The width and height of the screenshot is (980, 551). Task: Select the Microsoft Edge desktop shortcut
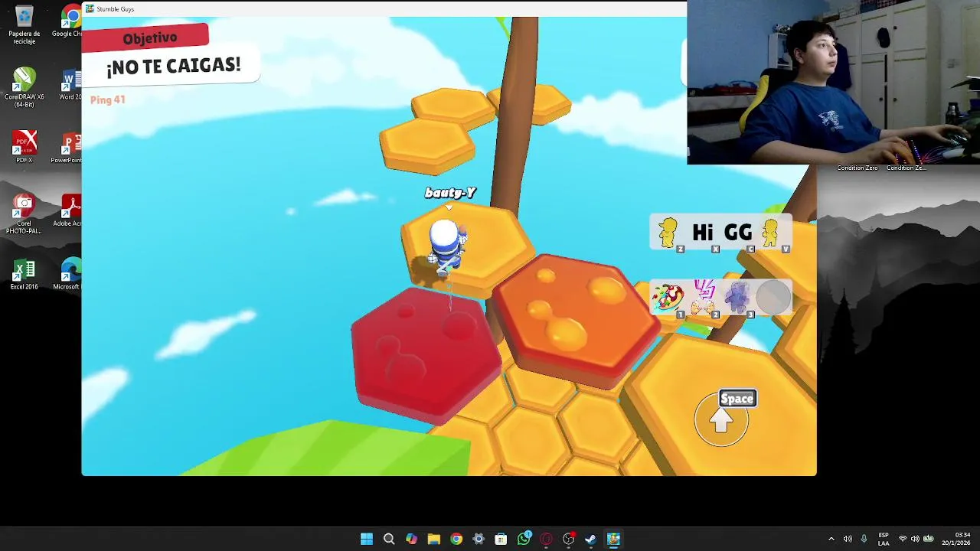tap(67, 274)
